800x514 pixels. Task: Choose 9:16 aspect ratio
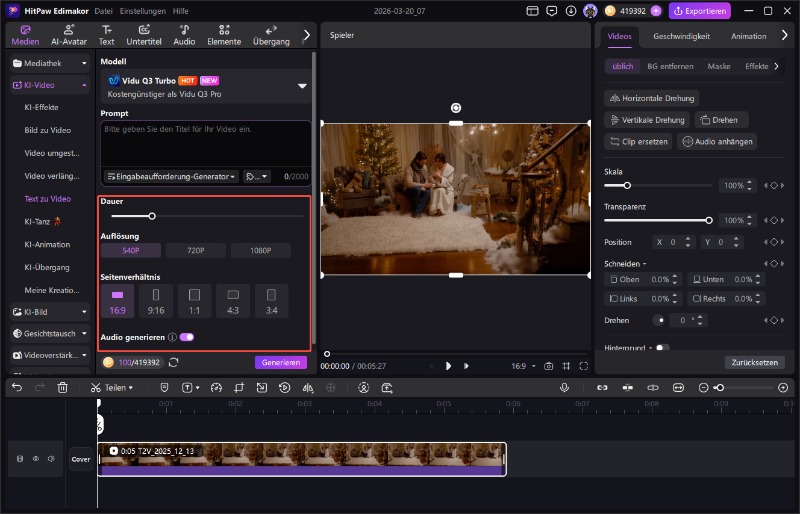point(156,301)
